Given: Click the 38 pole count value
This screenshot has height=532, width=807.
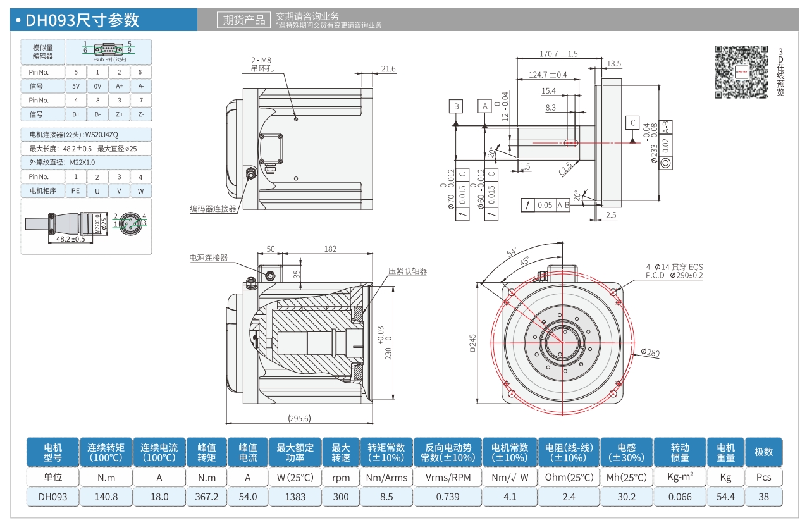Looking at the screenshot, I should click(764, 497).
